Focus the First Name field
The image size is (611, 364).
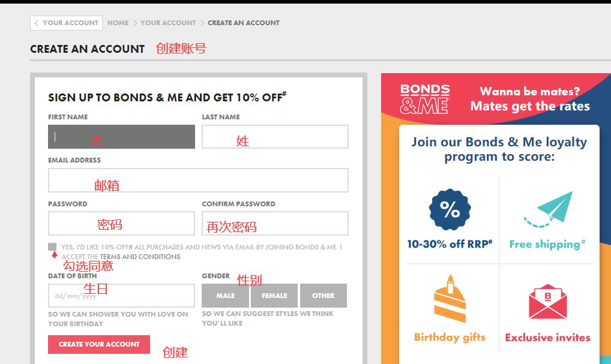coord(121,137)
